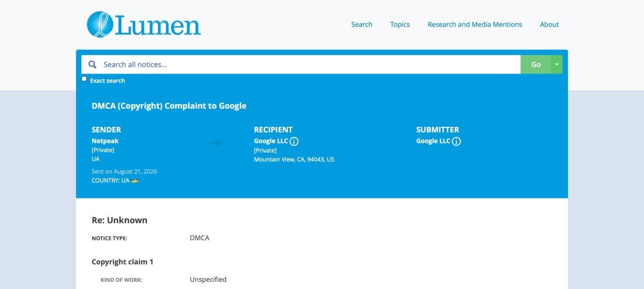Viewport: 644px width, 289px height.
Task: Click the 'Exact search' label text
Action: [108, 81]
